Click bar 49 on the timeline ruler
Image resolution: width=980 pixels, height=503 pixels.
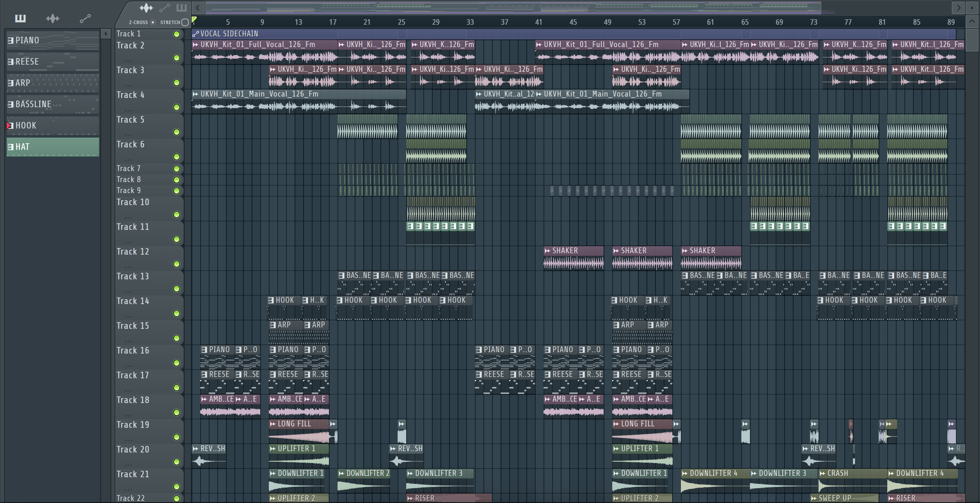[607, 22]
